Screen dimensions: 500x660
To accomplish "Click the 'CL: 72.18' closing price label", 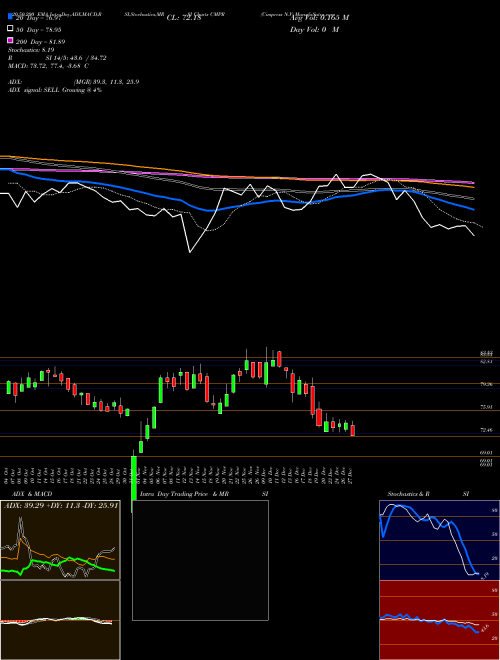I will click(x=184, y=18).
